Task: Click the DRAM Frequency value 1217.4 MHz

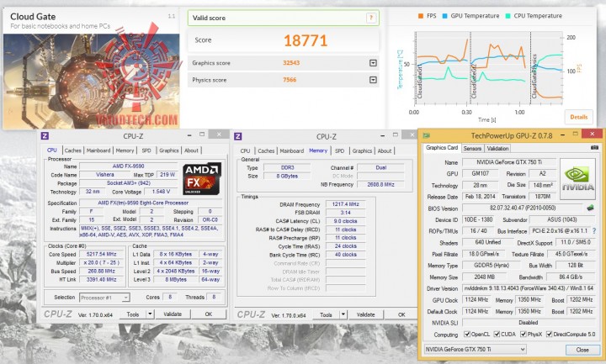Action: coord(346,203)
